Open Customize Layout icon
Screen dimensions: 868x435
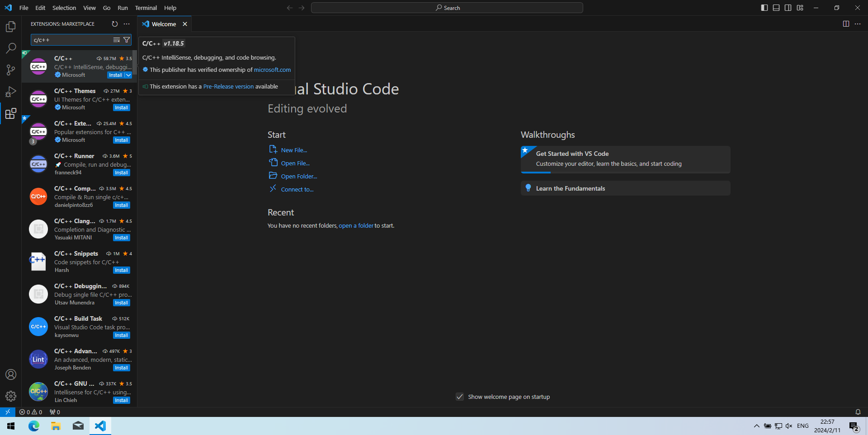click(800, 8)
